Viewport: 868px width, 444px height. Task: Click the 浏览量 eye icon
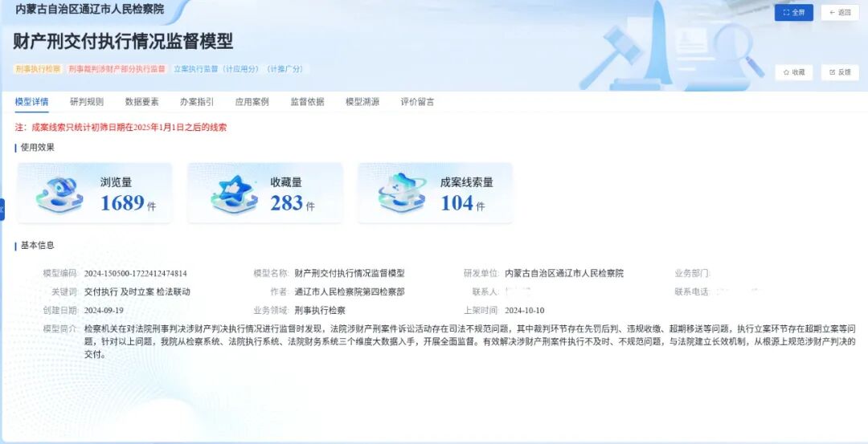[59, 193]
